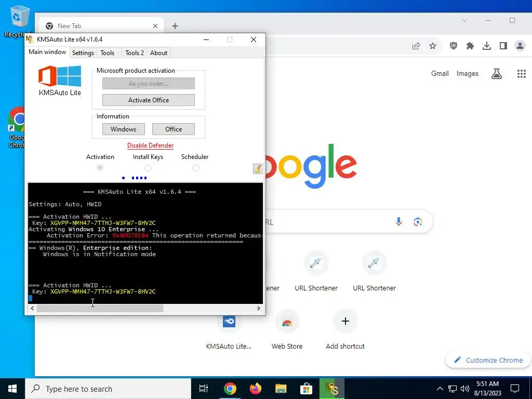The image size is (532, 399).
Task: Open the Gmail link
Action: click(440, 74)
